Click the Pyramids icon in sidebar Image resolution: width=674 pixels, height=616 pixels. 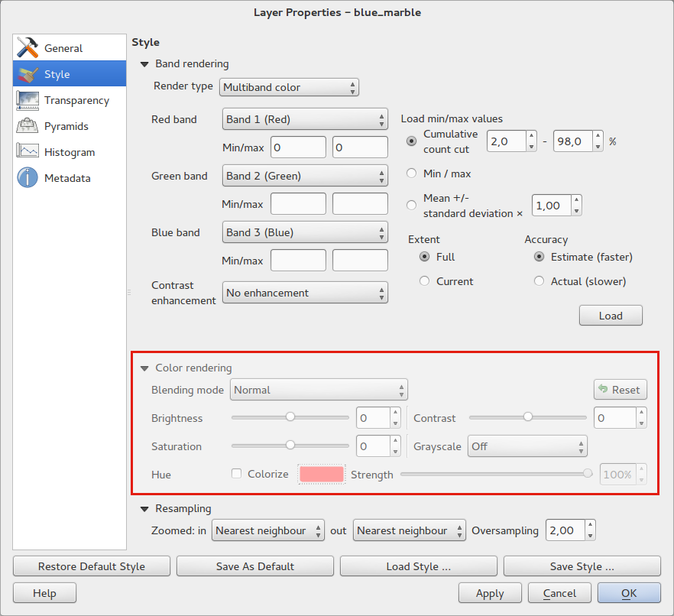28,126
